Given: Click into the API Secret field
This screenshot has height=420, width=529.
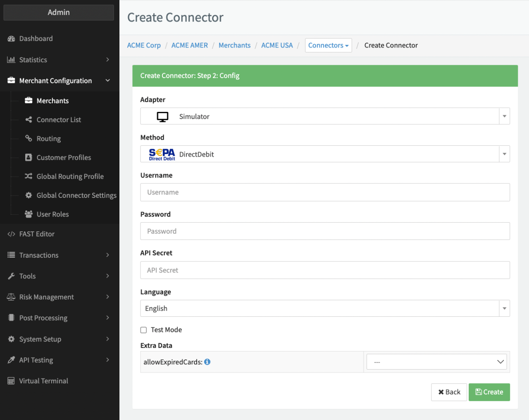Looking at the screenshot, I should (x=325, y=270).
